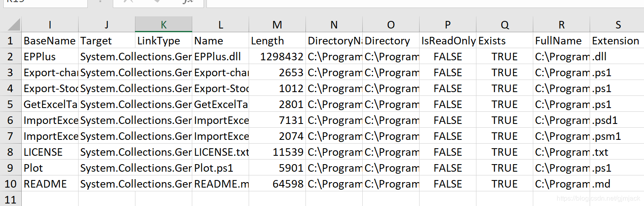Select the IsReadOnly header cell
This screenshot has height=206, width=644.
click(448, 41)
